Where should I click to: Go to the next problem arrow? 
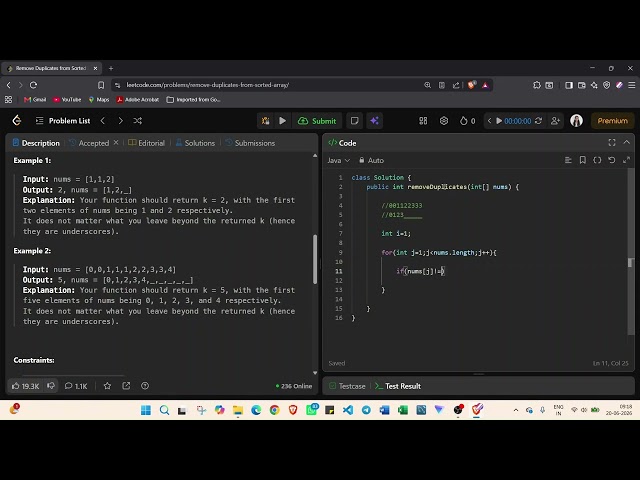(x=120, y=121)
